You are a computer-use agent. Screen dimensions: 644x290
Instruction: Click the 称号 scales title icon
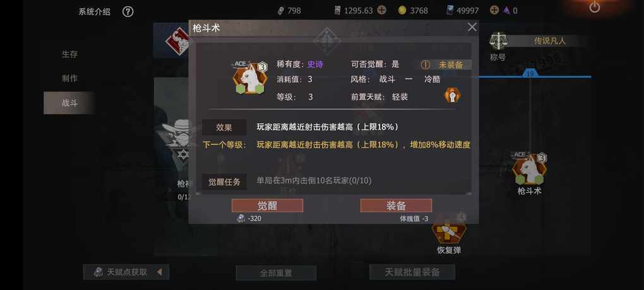[498, 40]
